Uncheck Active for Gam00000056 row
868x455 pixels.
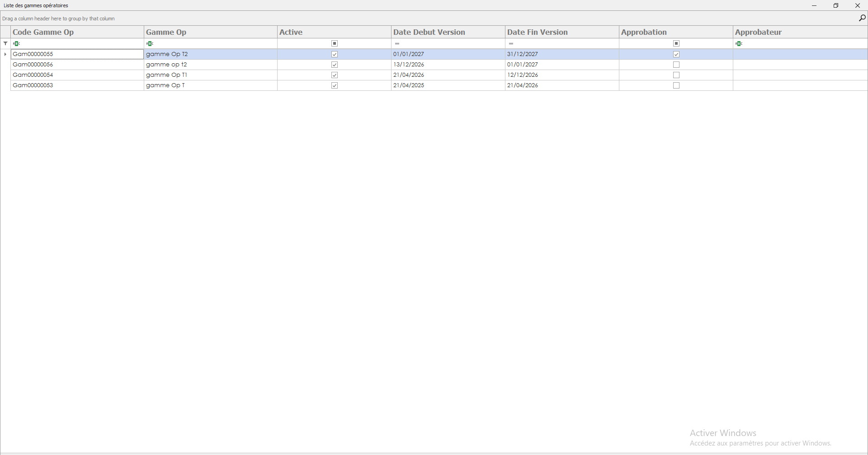(x=335, y=65)
